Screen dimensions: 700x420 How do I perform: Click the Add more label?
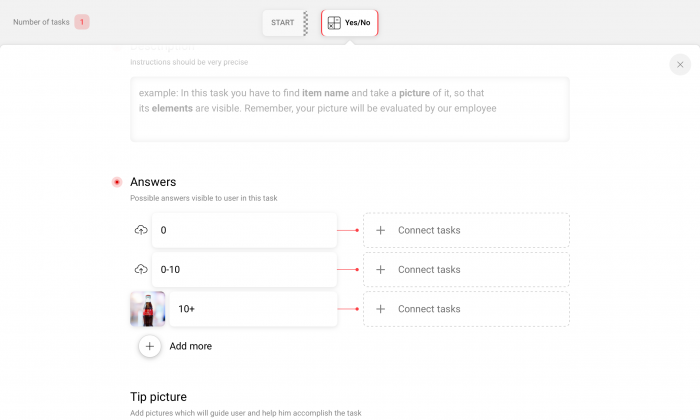[x=191, y=346]
